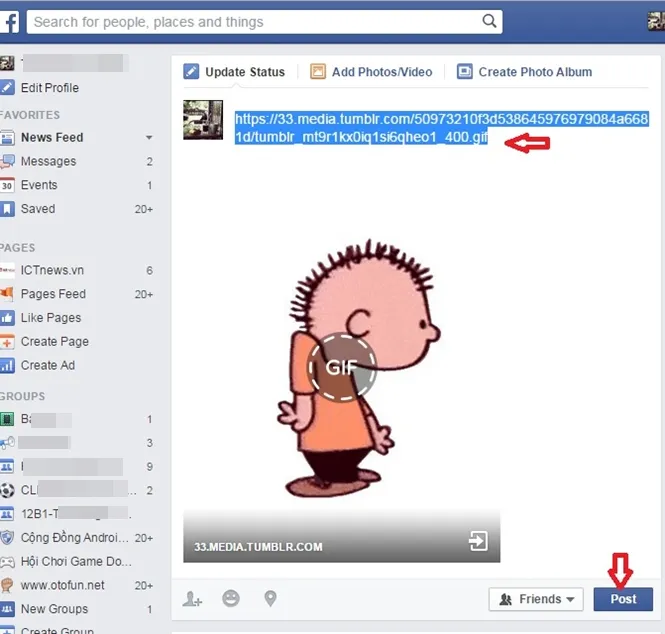Click the Create Page plus icon
This screenshot has width=665, height=634.
pos(7,341)
